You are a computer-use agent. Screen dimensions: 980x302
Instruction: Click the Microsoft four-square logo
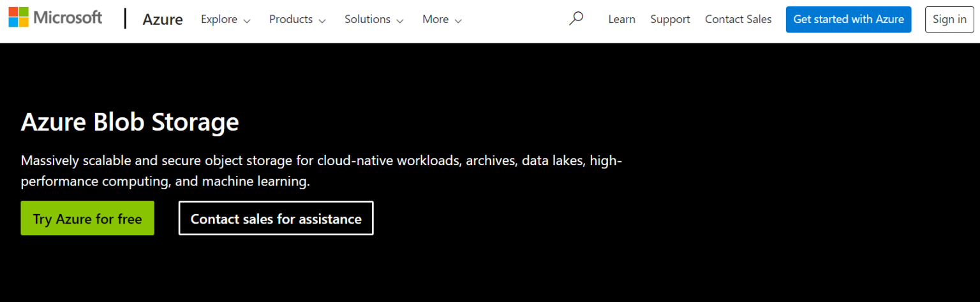[18, 18]
